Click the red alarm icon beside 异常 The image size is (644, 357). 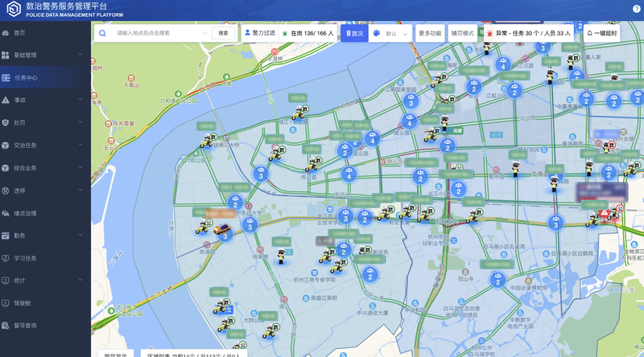click(489, 33)
